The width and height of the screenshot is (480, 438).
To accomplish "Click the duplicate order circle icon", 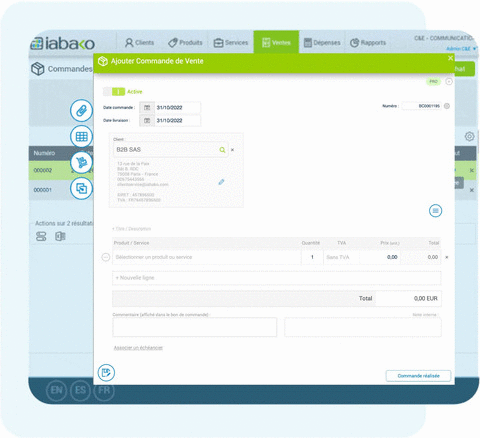I will [x=81, y=188].
